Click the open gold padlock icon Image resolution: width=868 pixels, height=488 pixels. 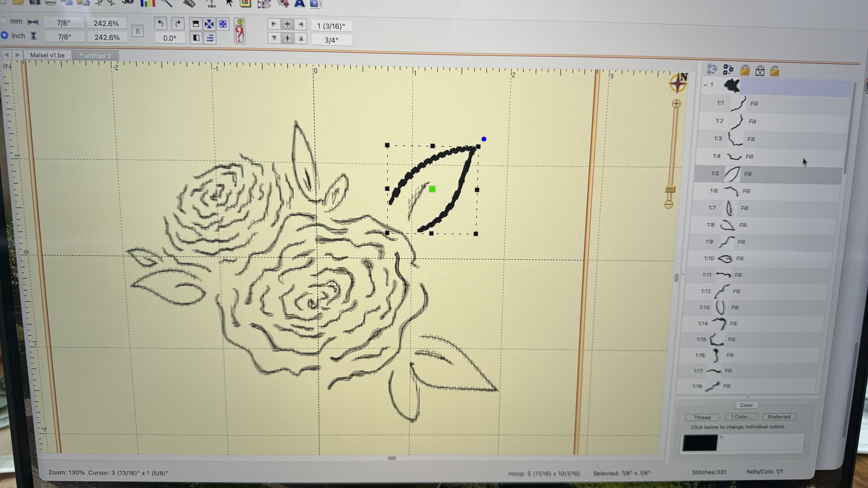click(x=775, y=71)
